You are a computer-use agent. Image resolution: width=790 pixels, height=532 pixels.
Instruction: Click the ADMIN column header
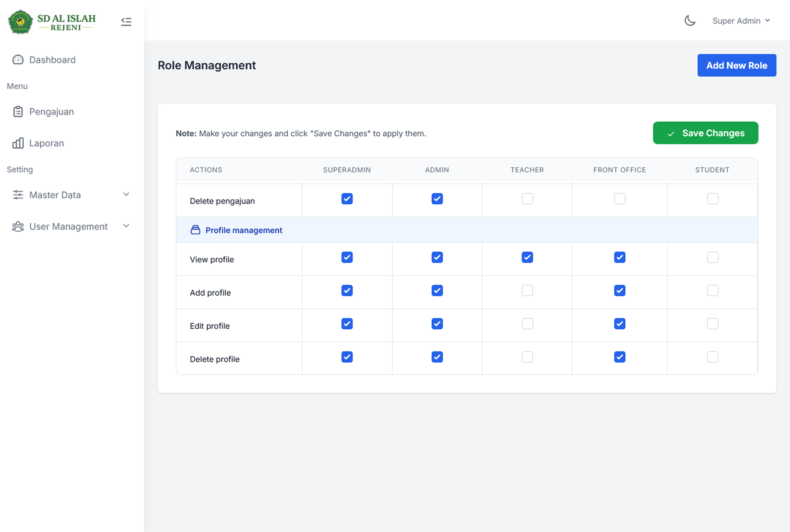click(x=437, y=170)
